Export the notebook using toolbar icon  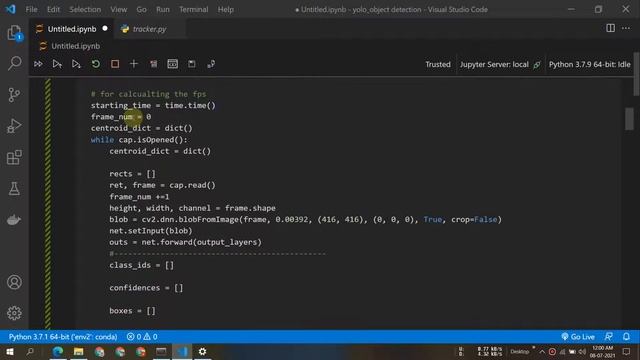tap(211, 64)
